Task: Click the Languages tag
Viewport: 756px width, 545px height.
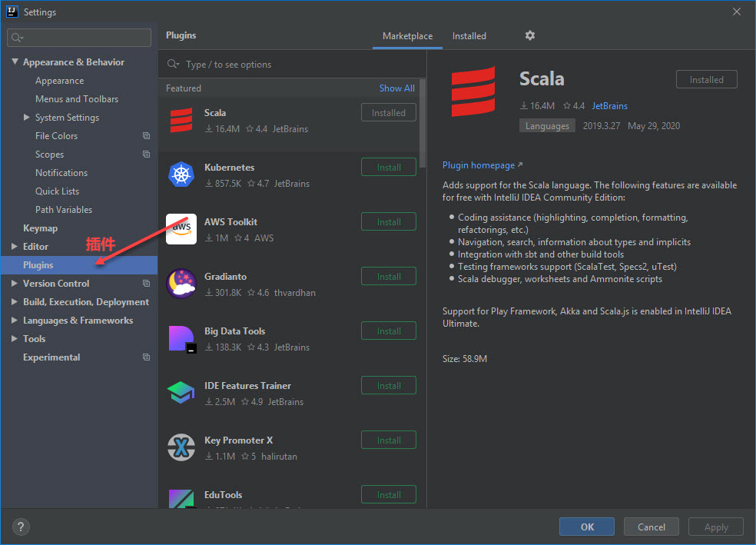Action: point(547,126)
